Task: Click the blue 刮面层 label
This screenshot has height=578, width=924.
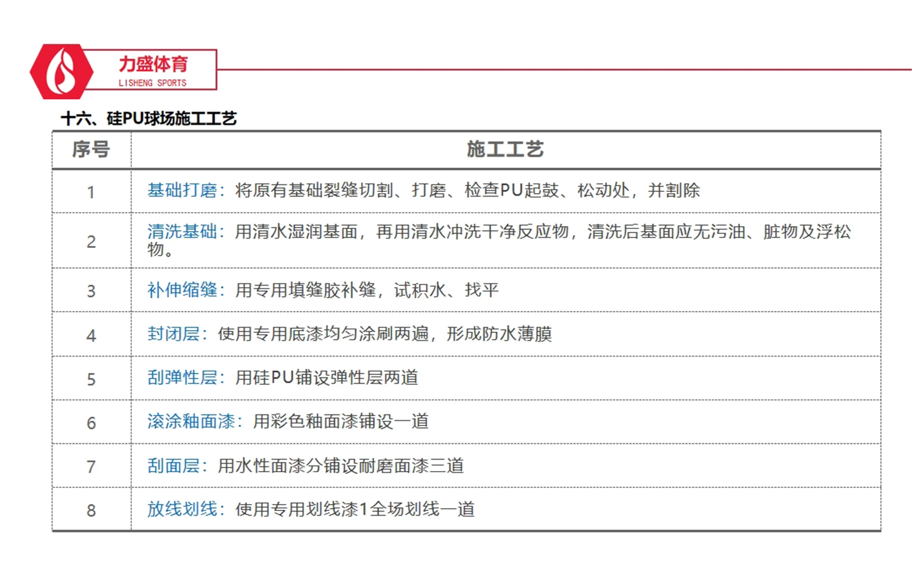Action: 173,466
